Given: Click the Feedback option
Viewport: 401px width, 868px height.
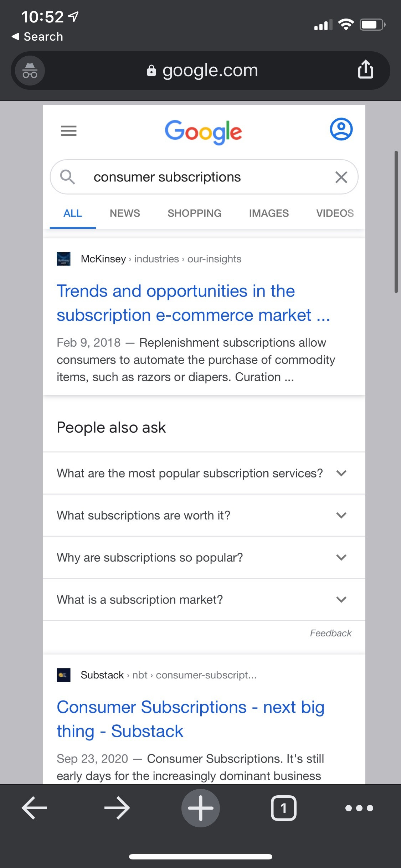Looking at the screenshot, I should click(x=331, y=633).
